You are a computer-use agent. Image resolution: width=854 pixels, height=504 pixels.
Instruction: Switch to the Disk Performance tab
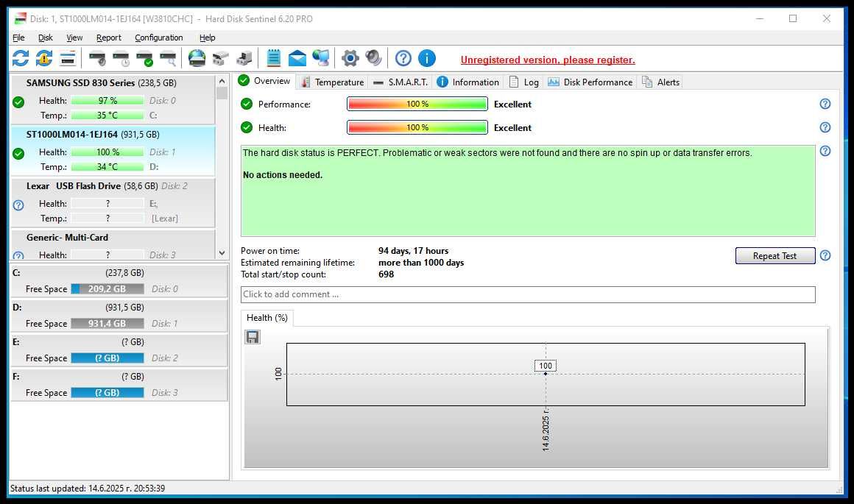590,82
